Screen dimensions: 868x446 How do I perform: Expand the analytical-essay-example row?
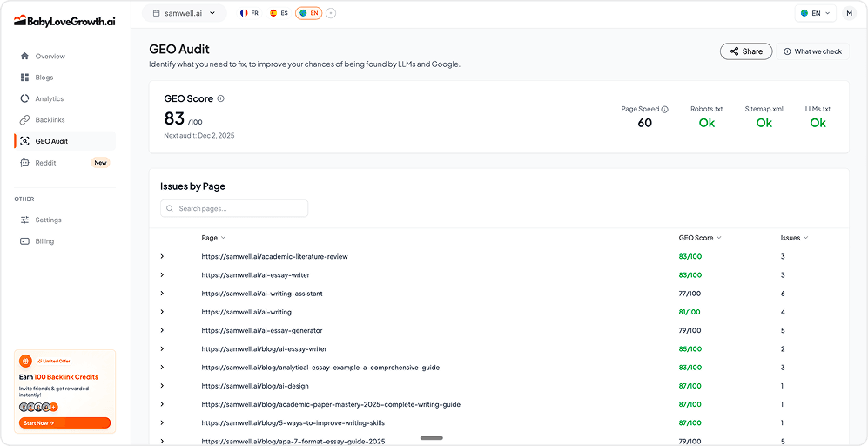[162, 368]
